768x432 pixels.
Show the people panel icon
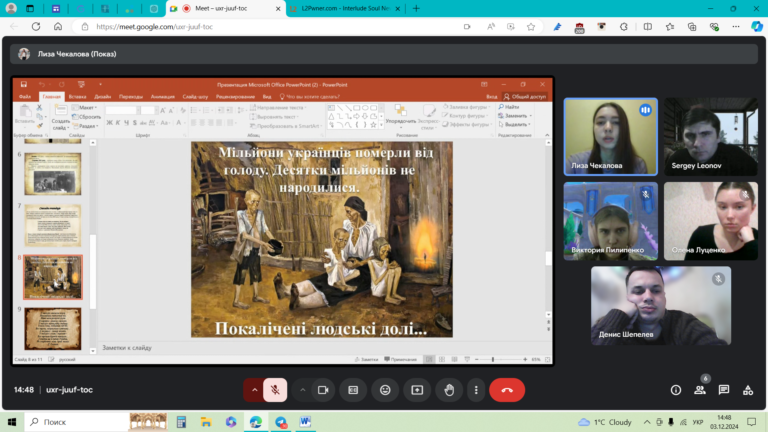pyautogui.click(x=700, y=390)
